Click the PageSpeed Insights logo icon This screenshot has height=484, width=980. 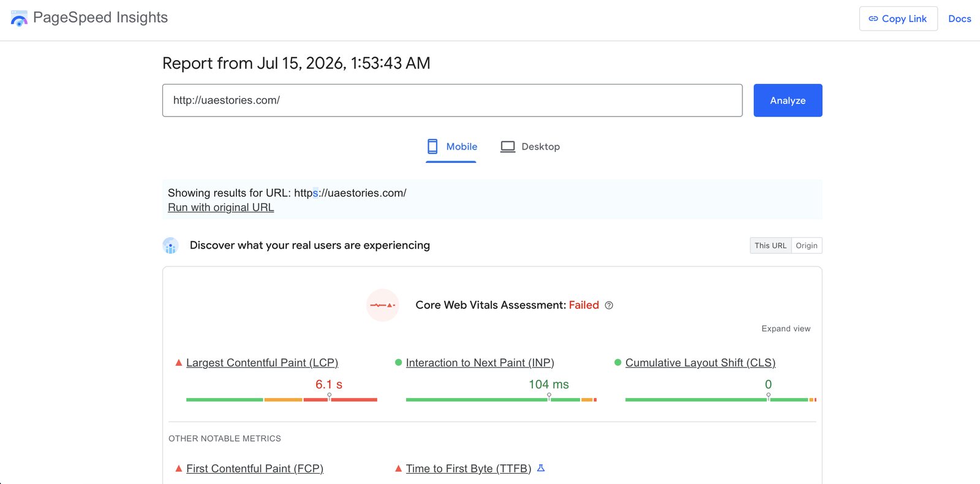[x=19, y=18]
